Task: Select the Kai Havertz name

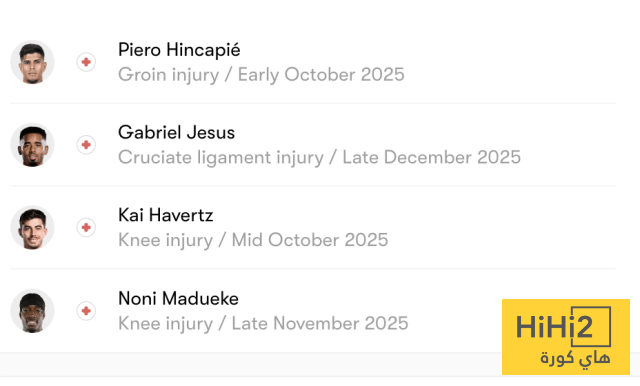Action: [x=166, y=215]
